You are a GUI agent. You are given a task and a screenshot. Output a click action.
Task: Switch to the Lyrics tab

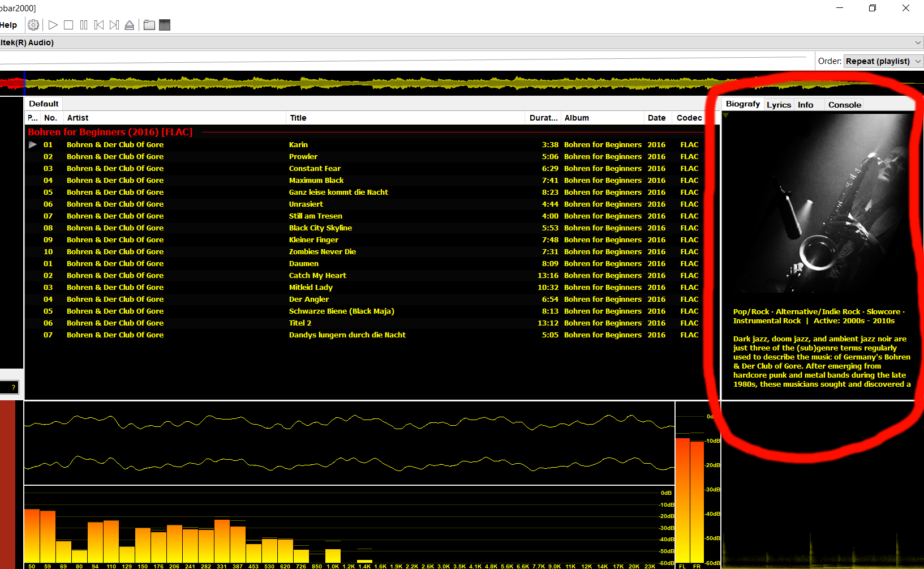(x=779, y=105)
